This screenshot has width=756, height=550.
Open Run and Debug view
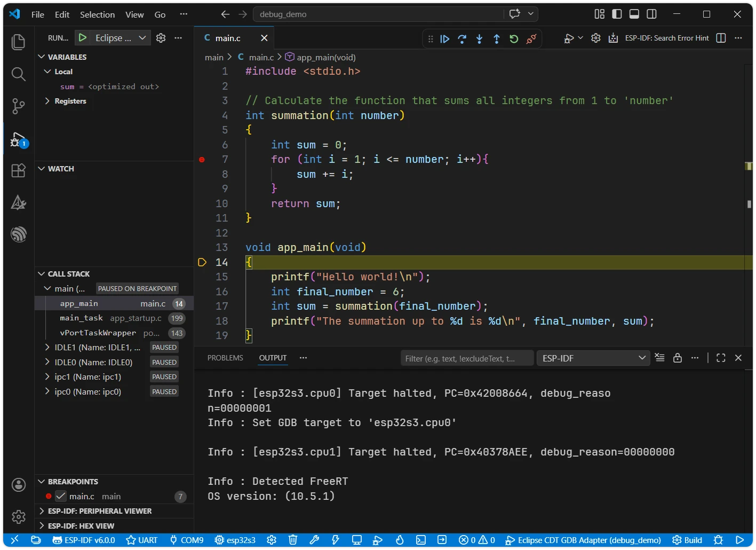[19, 140]
